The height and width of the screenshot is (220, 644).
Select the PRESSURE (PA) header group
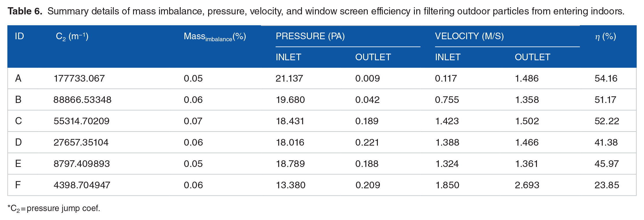click(310, 36)
